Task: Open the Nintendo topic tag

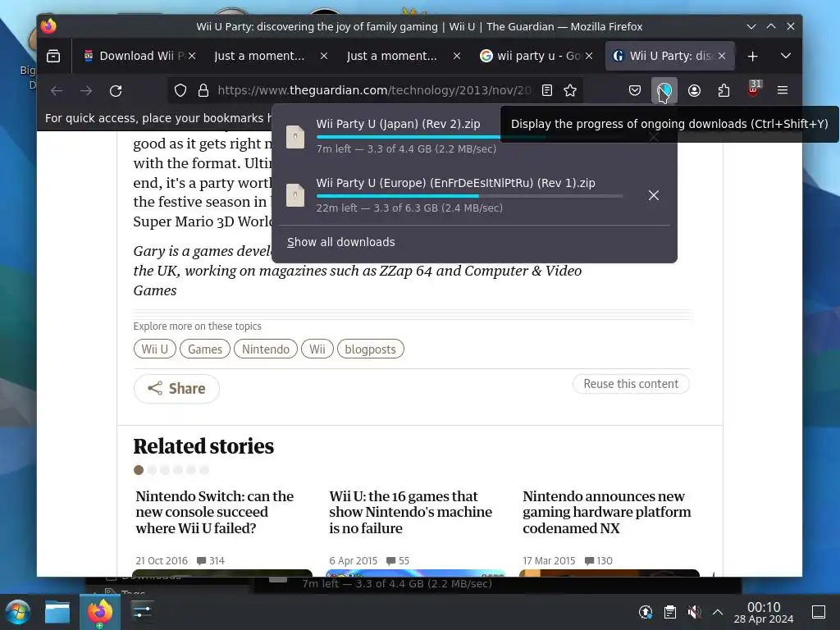Action: (x=265, y=349)
